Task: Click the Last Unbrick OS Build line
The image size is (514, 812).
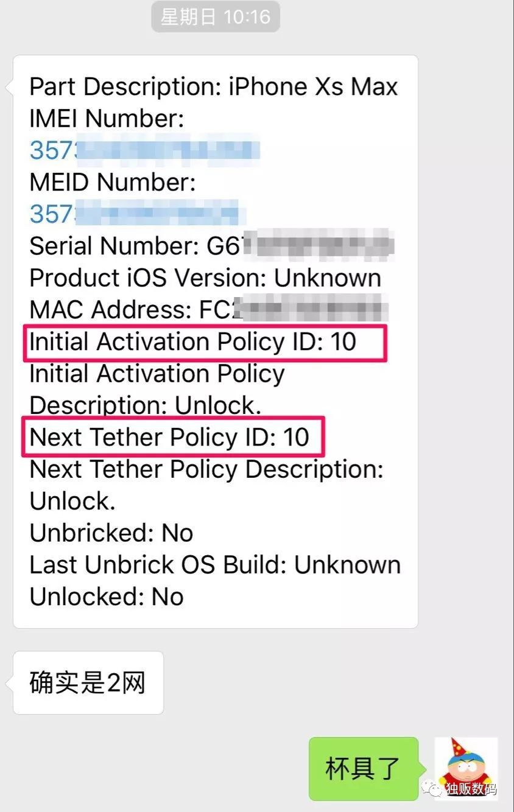Action: click(215, 565)
